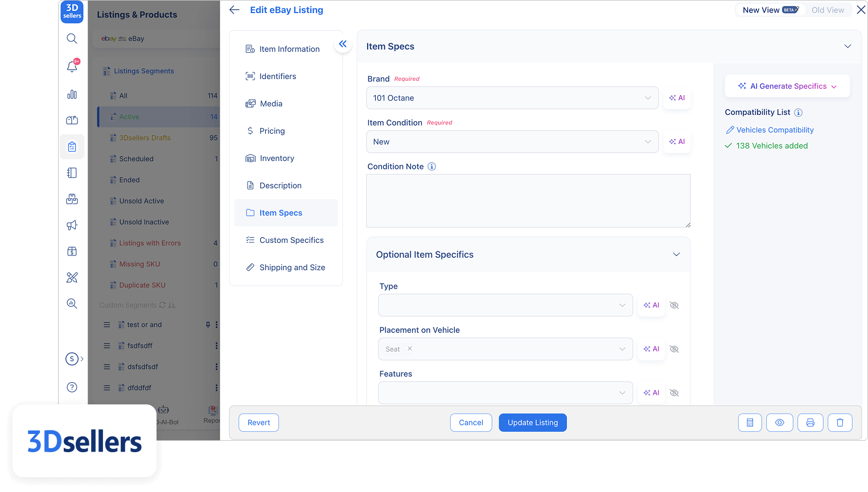
Task: Open the Vehicles Compatibility link
Action: click(770, 130)
